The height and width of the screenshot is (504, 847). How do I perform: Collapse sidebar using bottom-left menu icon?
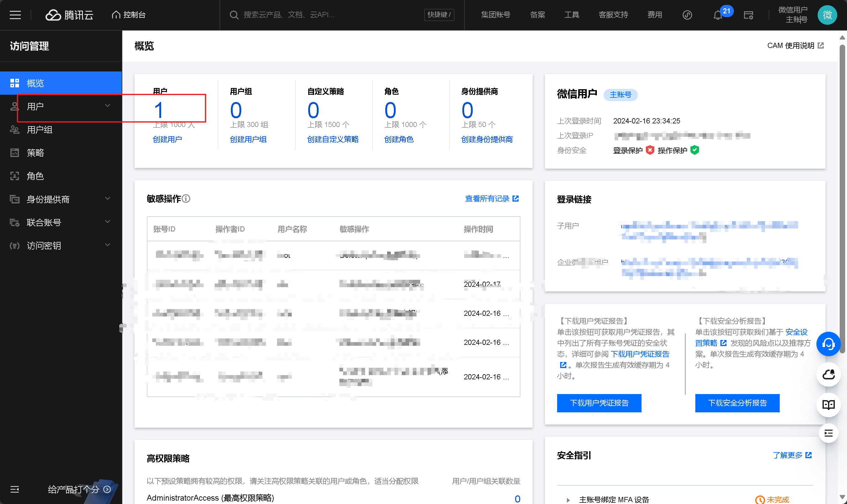pyautogui.click(x=15, y=489)
